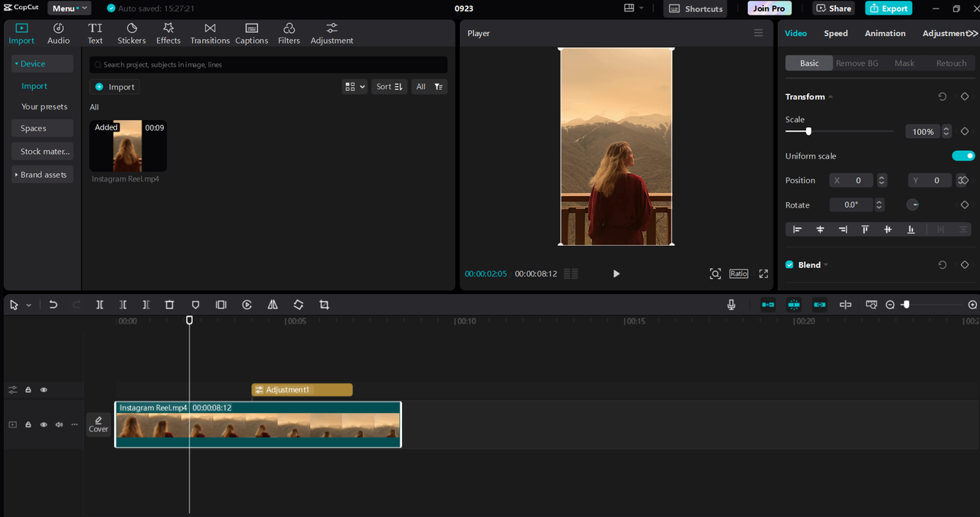Image resolution: width=980 pixels, height=517 pixels.
Task: Open the Stickers tab
Action: point(132,34)
